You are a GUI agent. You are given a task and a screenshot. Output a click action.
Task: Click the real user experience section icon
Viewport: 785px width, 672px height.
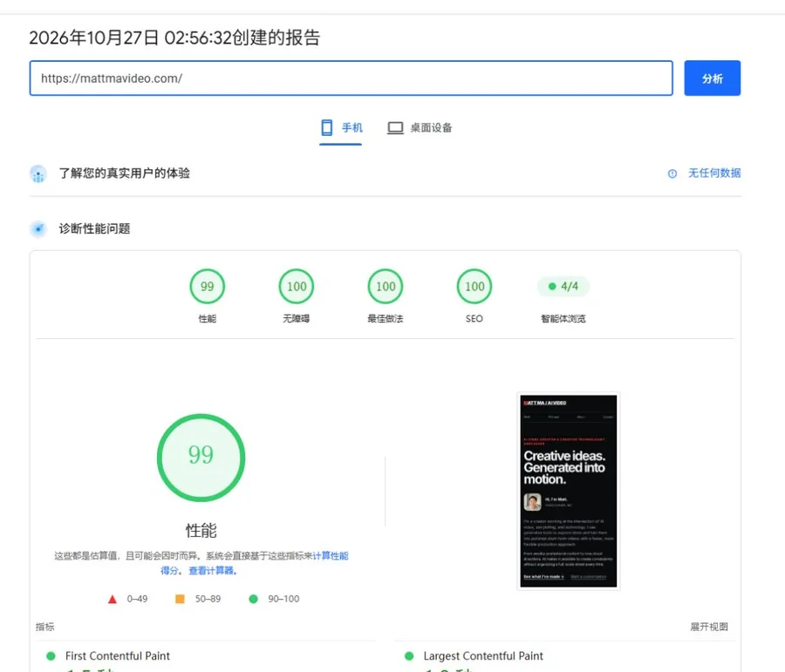pyautogui.click(x=38, y=174)
